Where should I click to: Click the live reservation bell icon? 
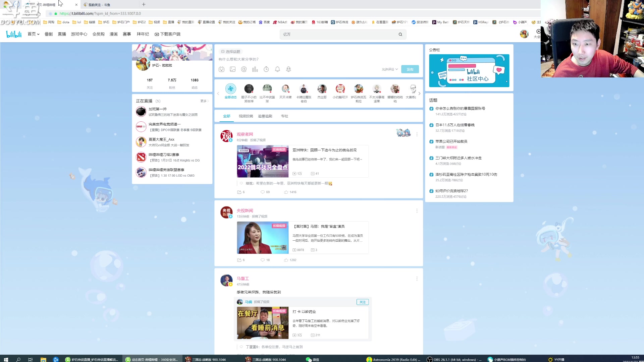click(x=288, y=69)
